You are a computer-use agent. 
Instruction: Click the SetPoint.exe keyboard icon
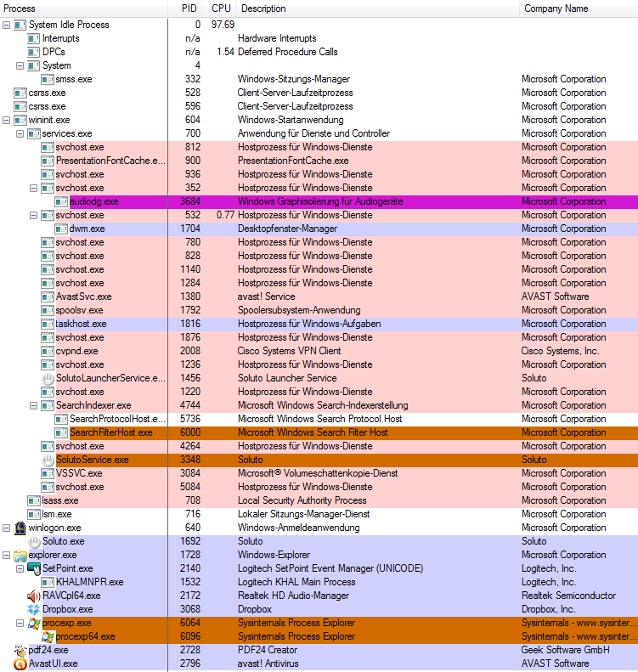(33, 568)
